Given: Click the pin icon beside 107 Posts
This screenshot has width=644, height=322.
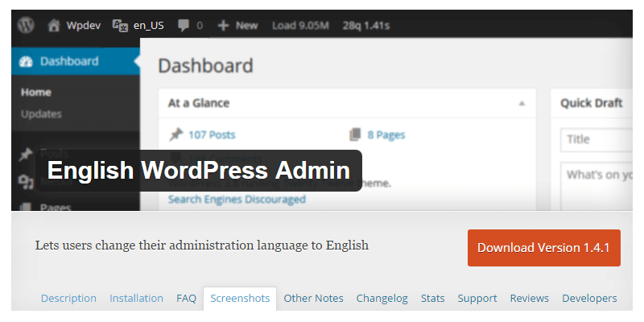Looking at the screenshot, I should 175,134.
